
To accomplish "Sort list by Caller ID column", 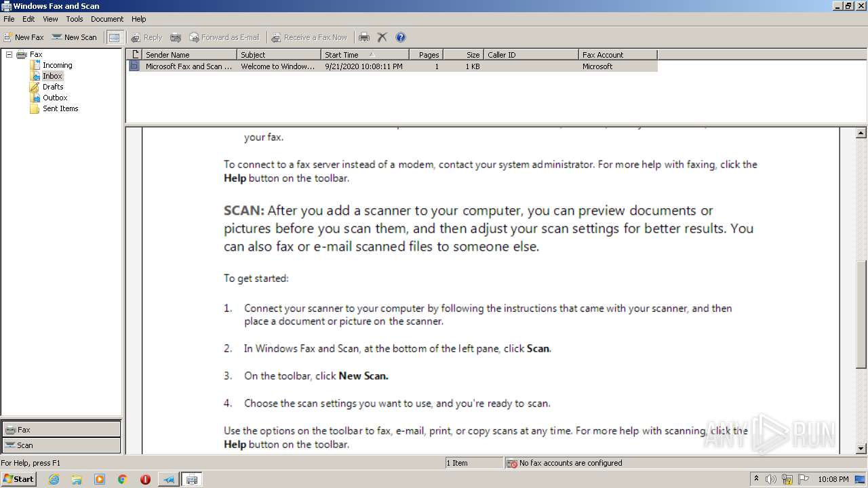I will tap(531, 54).
